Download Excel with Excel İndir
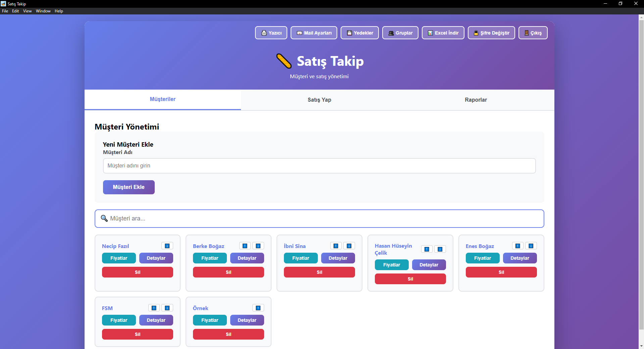The image size is (644, 349). [443, 33]
